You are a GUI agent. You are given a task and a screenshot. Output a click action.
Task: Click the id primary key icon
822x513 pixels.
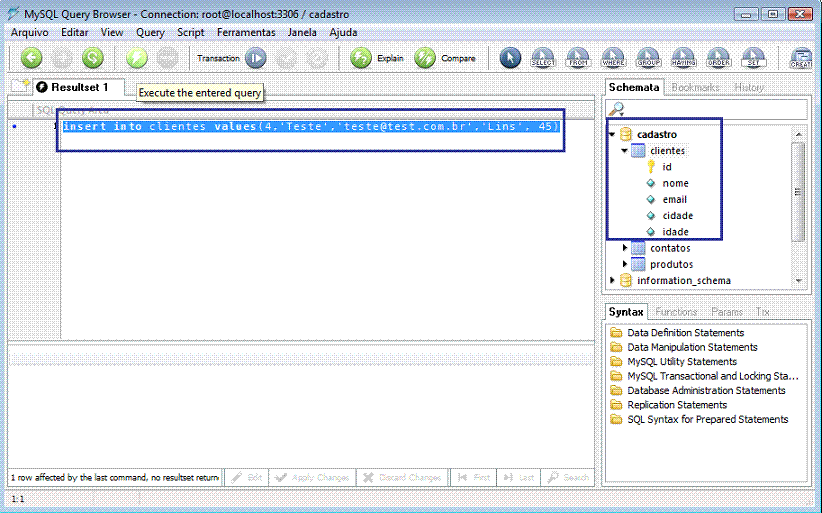coord(651,167)
